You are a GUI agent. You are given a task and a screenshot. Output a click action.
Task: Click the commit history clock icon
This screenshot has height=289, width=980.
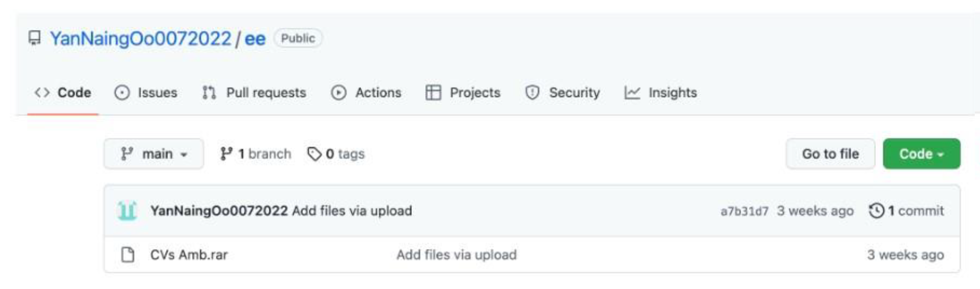pyautogui.click(x=876, y=211)
